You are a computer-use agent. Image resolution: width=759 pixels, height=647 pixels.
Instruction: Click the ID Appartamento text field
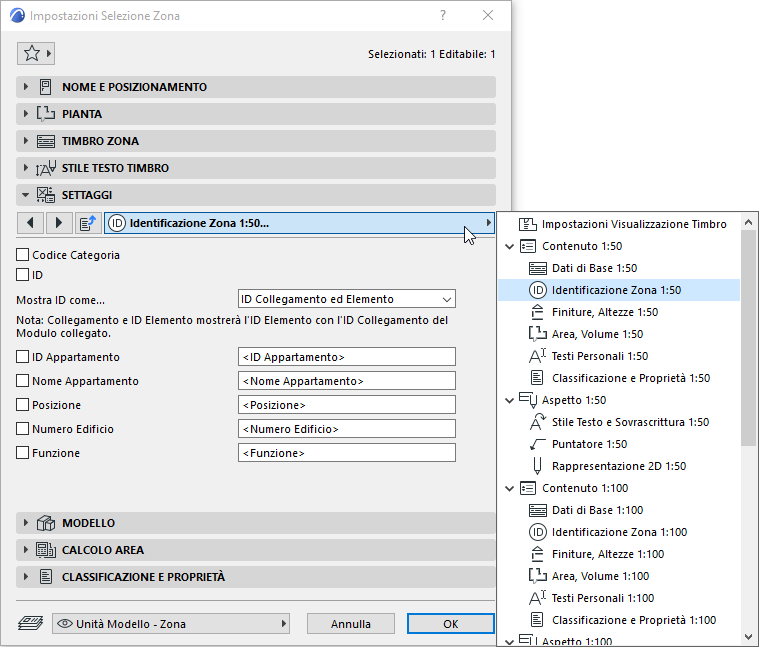tap(347, 357)
